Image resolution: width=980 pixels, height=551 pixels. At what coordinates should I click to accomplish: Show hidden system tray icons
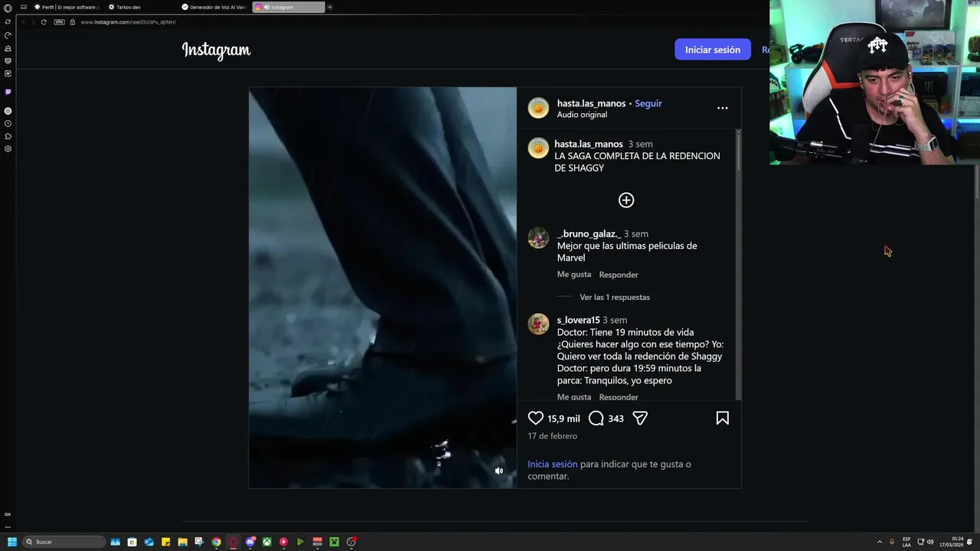click(879, 542)
